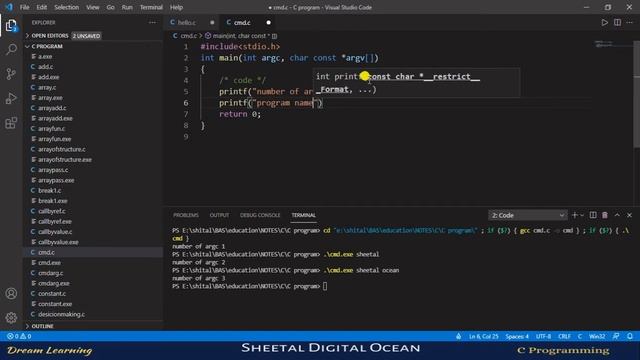Image resolution: width=640 pixels, height=360 pixels.
Task: Split the terminal panel
Action: coord(593,215)
